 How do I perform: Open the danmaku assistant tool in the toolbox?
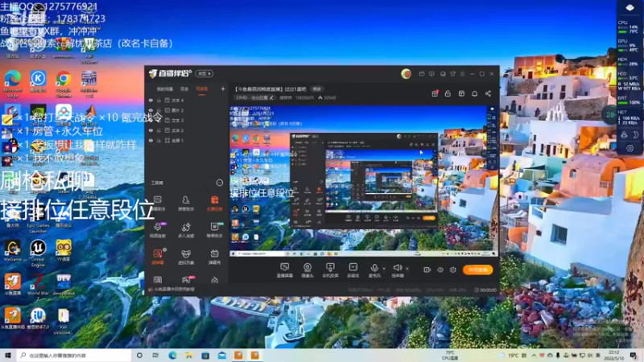click(158, 204)
